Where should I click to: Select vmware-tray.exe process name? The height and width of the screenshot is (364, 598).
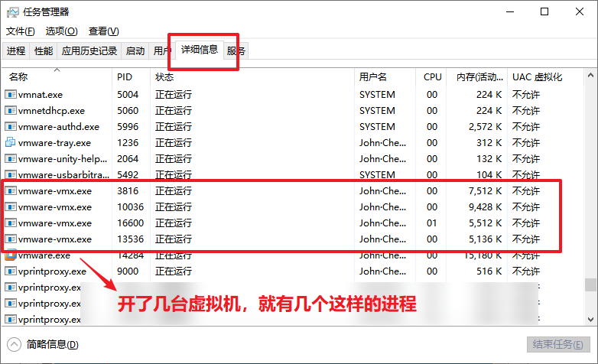pyautogui.click(x=54, y=143)
